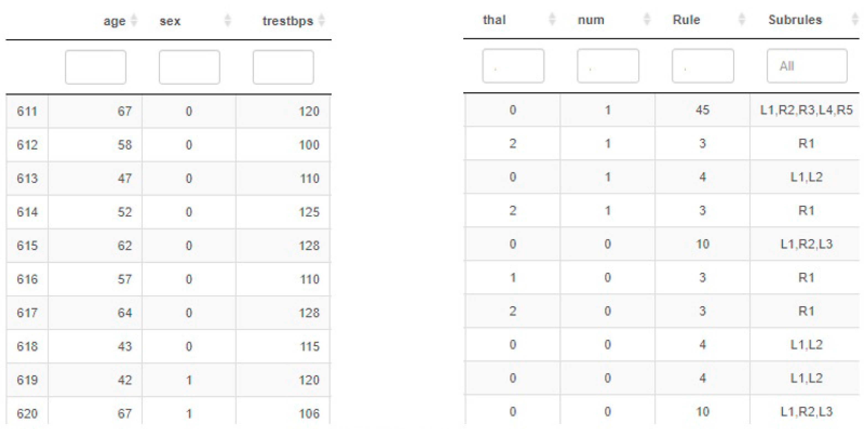Screen dimensions: 868x429
Task: Click the Rule value 45 cell
Action: pyautogui.click(x=702, y=110)
